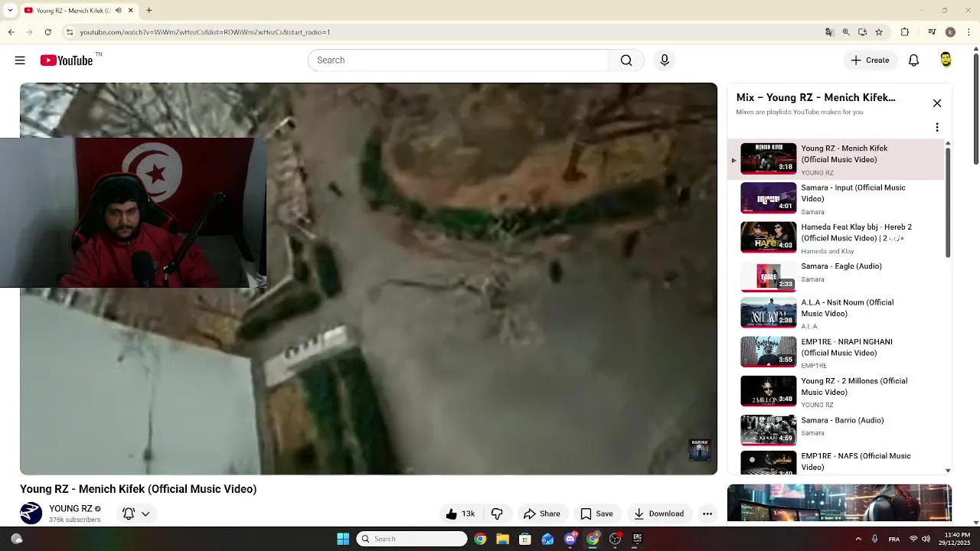Click the Windows taskbar search box
The width and height of the screenshot is (980, 551).
pyautogui.click(x=412, y=539)
